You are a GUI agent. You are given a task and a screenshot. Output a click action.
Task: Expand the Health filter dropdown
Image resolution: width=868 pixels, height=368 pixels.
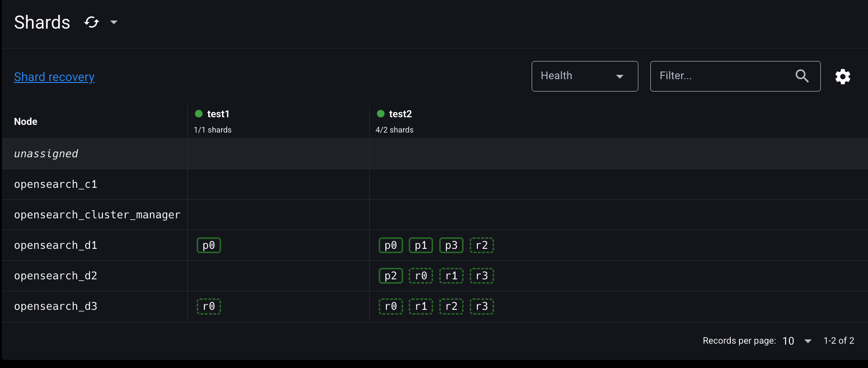tap(585, 76)
